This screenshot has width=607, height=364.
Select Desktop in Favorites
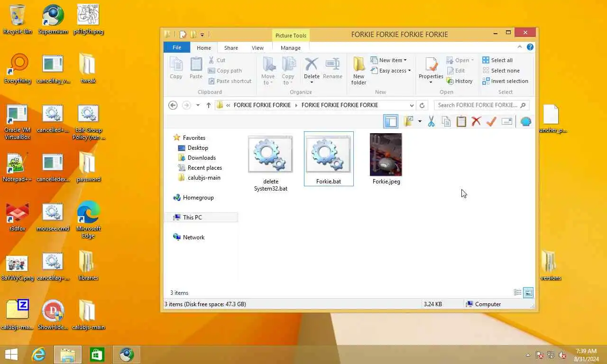[197, 148]
